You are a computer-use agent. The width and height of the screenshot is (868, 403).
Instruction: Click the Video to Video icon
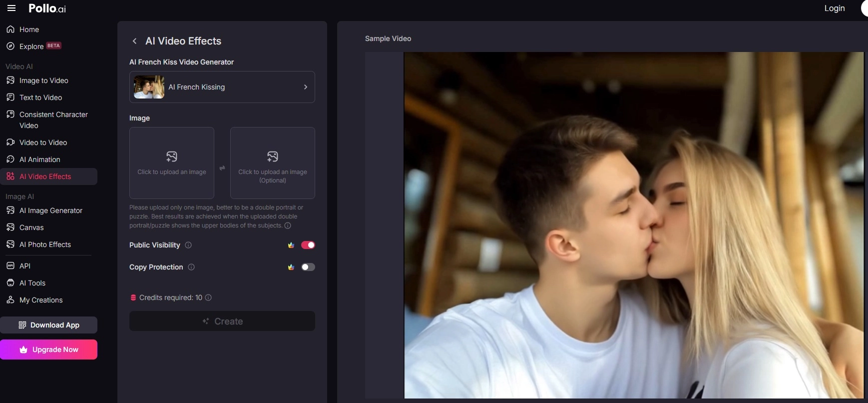10,142
